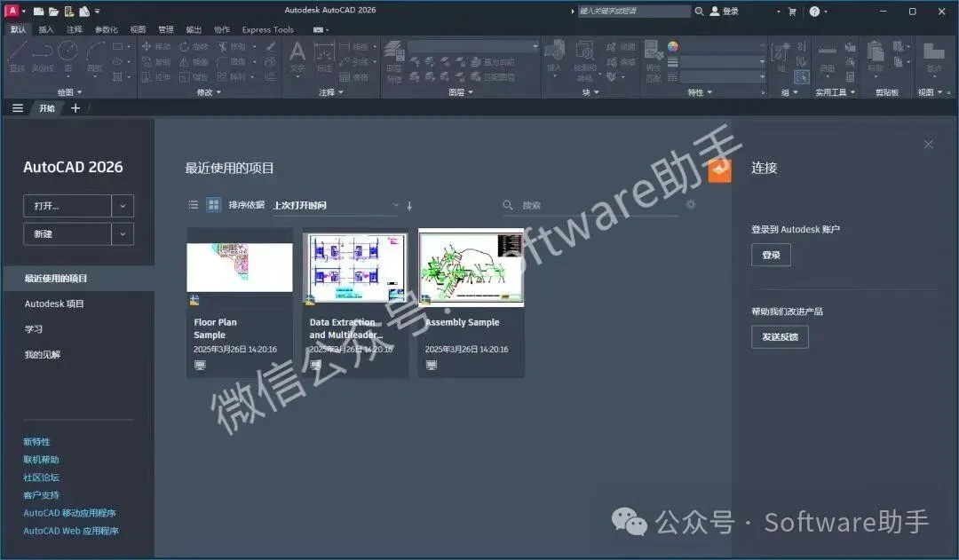Expand the New (新建) dropdown arrow

coord(123,234)
